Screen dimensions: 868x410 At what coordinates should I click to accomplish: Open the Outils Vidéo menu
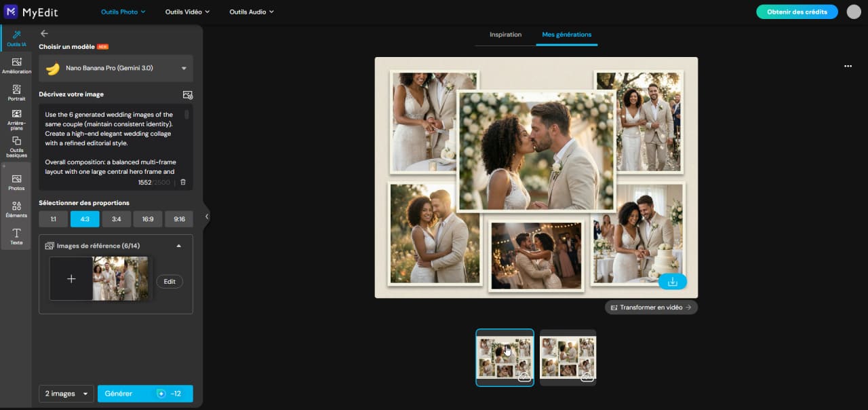[x=186, y=12]
